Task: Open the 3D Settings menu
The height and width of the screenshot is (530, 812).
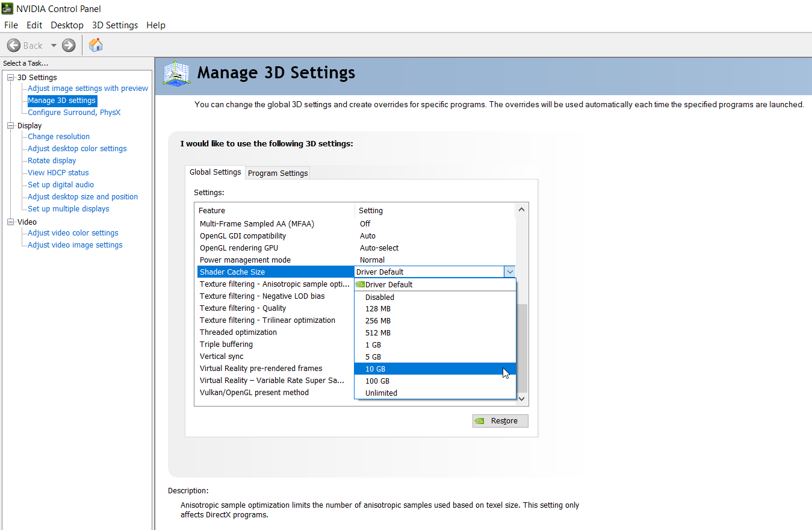Action: tap(115, 25)
